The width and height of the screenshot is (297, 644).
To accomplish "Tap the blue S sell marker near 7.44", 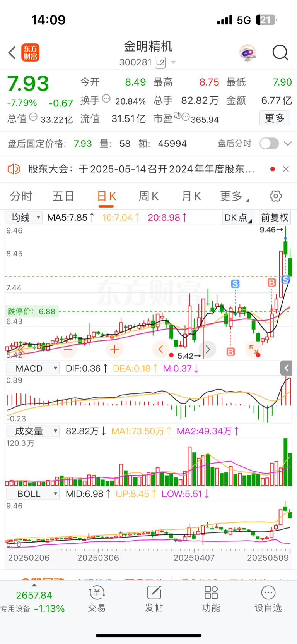I will [x=235, y=284].
